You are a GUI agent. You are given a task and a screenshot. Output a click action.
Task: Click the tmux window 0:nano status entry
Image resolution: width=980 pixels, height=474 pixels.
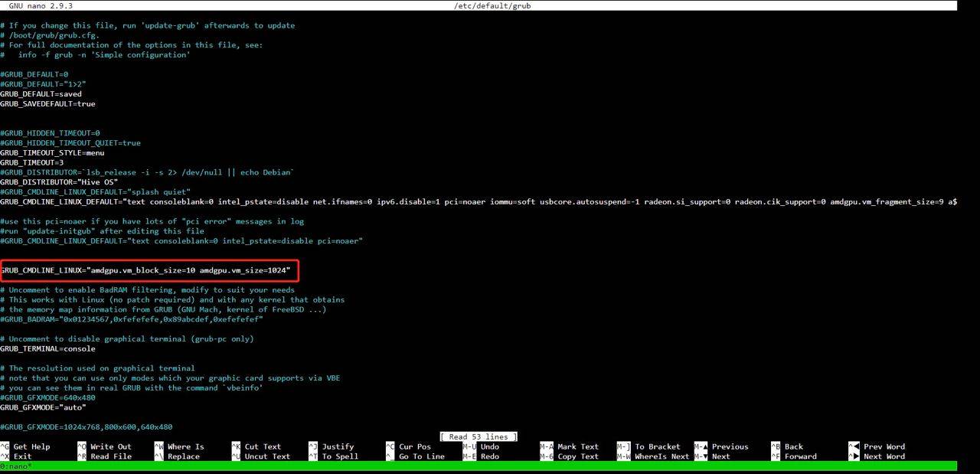(x=15, y=466)
